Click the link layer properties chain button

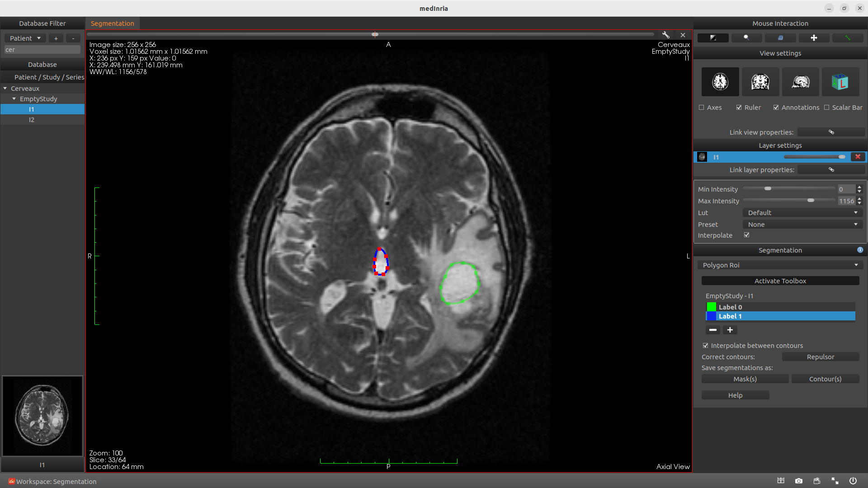click(x=831, y=169)
